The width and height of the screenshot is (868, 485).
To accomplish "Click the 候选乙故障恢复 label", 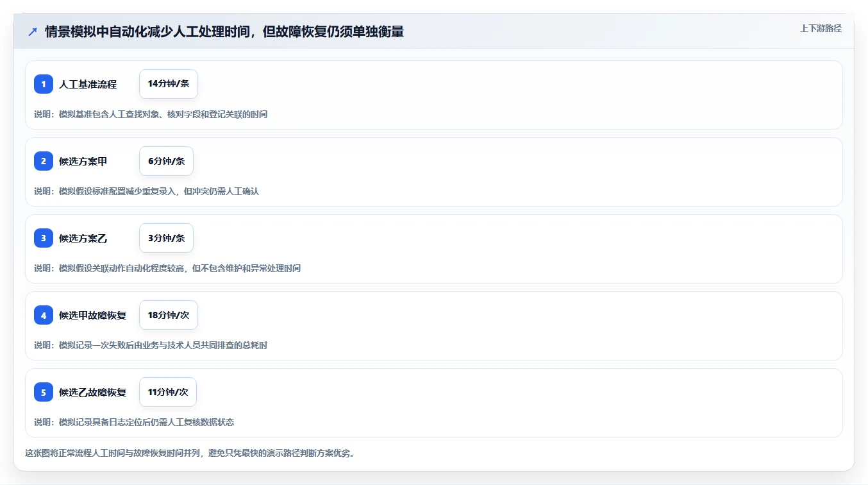I will 93,392.
